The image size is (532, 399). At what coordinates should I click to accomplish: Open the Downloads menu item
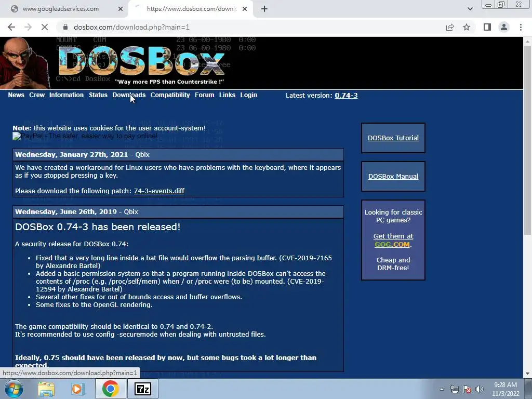129,95
